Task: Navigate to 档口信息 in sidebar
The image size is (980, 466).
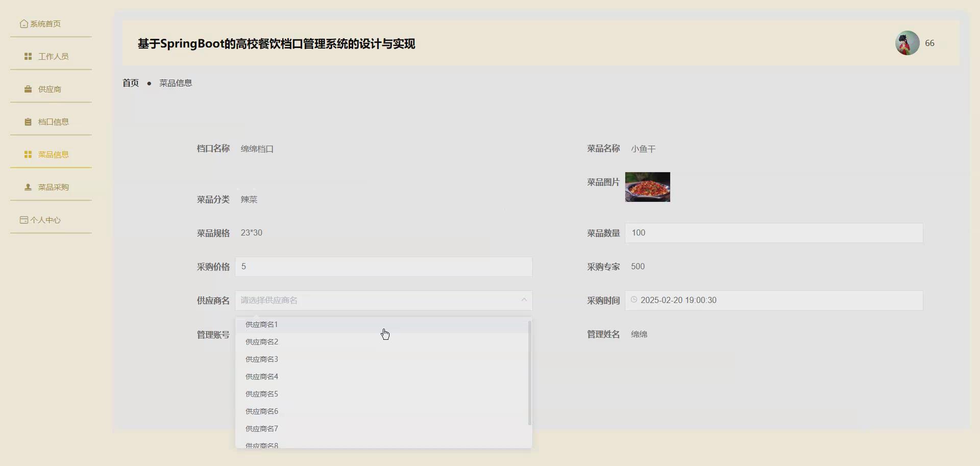Action: pyautogui.click(x=51, y=122)
